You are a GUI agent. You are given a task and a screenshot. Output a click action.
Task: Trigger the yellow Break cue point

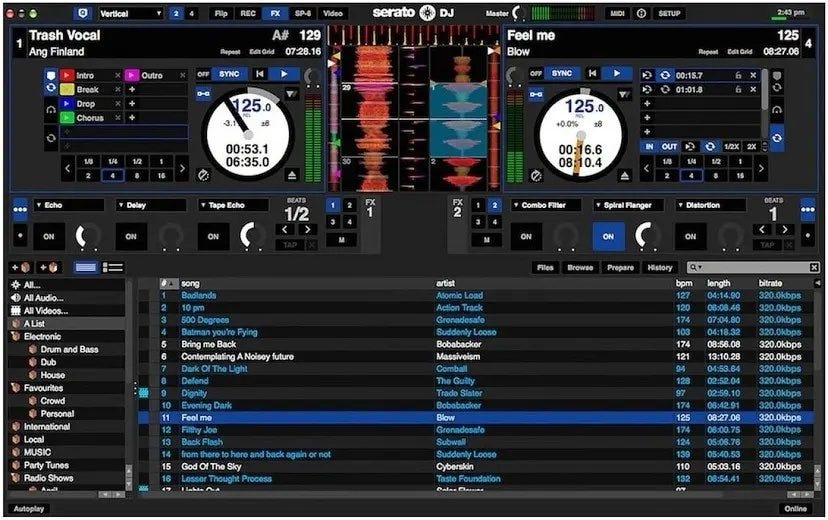[x=67, y=90]
